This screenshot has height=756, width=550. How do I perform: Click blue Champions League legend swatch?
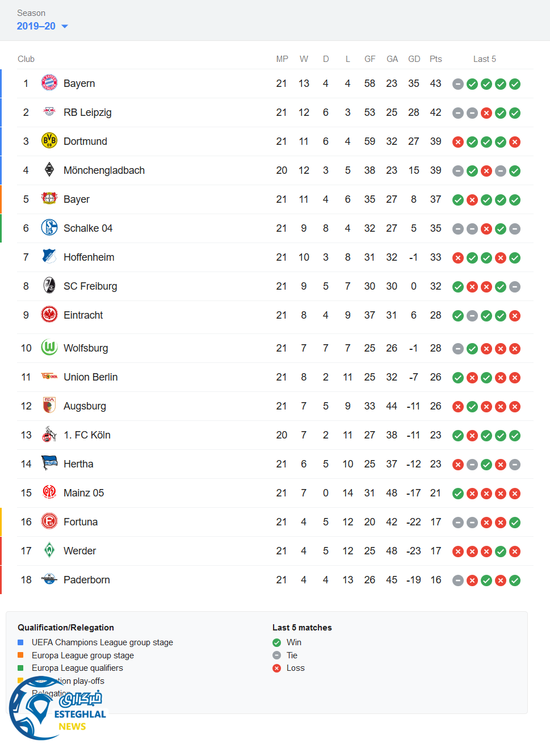pos(20,642)
